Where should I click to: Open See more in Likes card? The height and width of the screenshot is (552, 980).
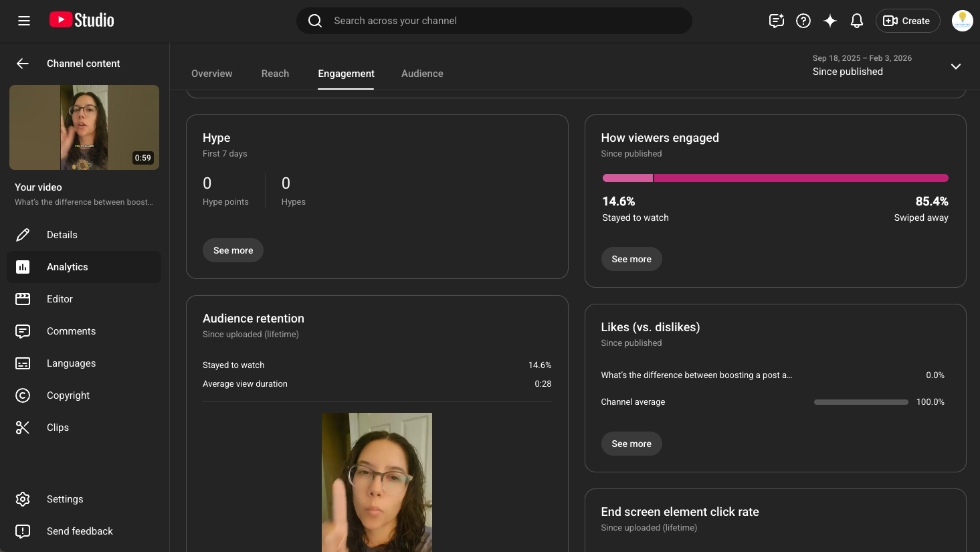tap(631, 444)
